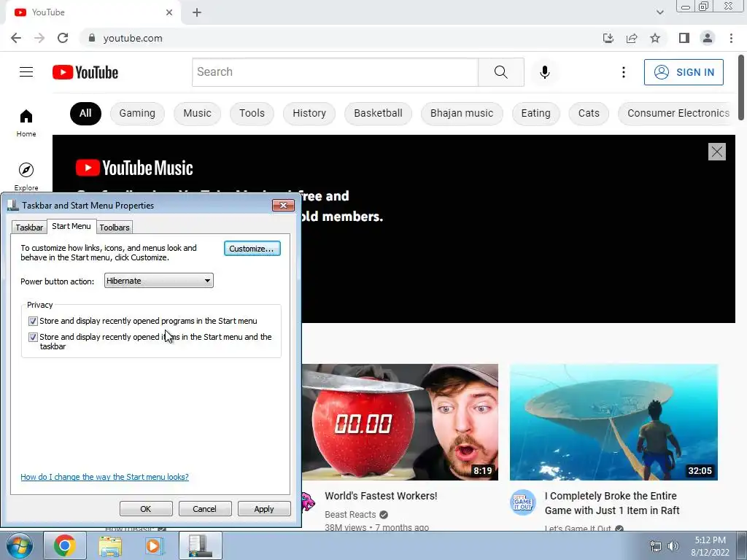Reload the YouTube page
747x560 pixels.
tap(63, 38)
